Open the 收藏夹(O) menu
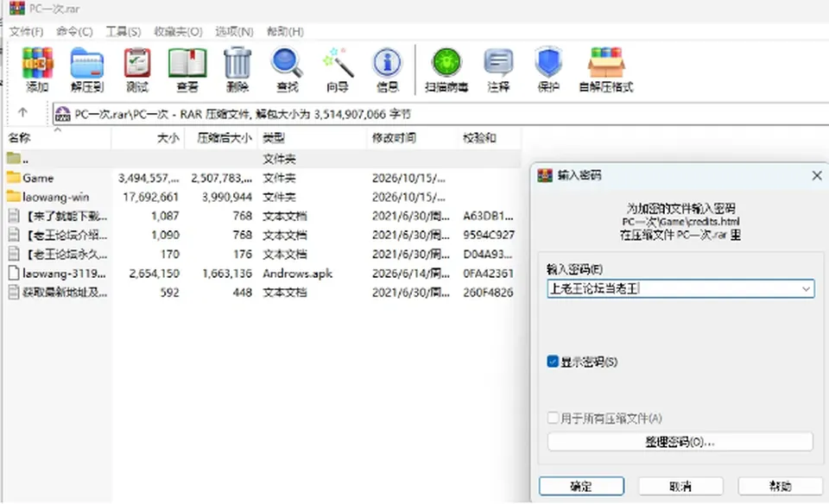Screen dimensions: 829x504 point(178,32)
